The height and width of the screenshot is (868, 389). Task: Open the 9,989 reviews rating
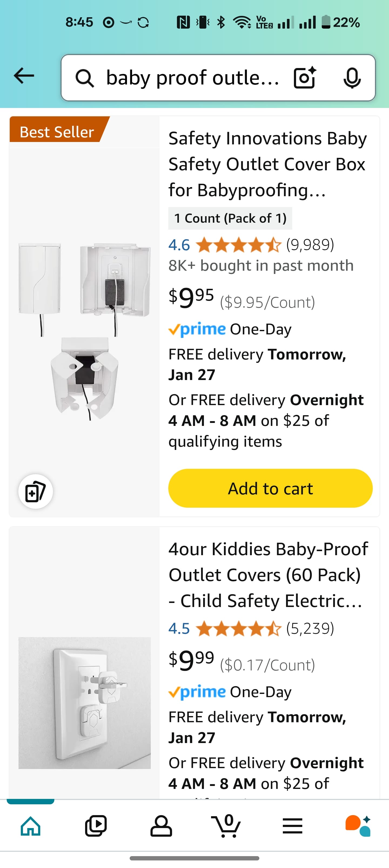point(251,245)
